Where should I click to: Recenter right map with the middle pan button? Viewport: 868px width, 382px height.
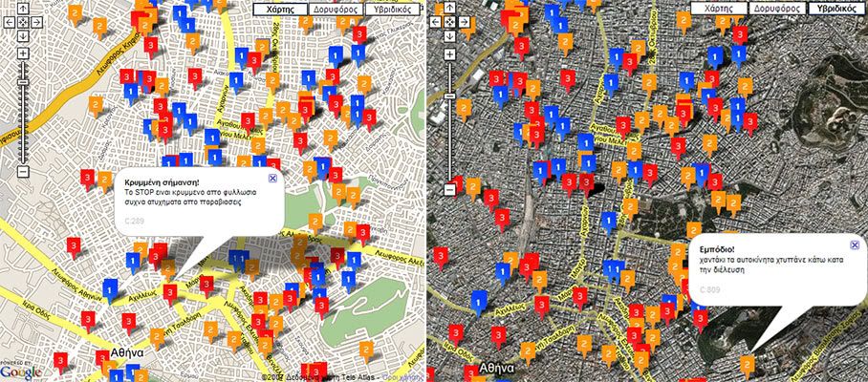[x=450, y=22]
